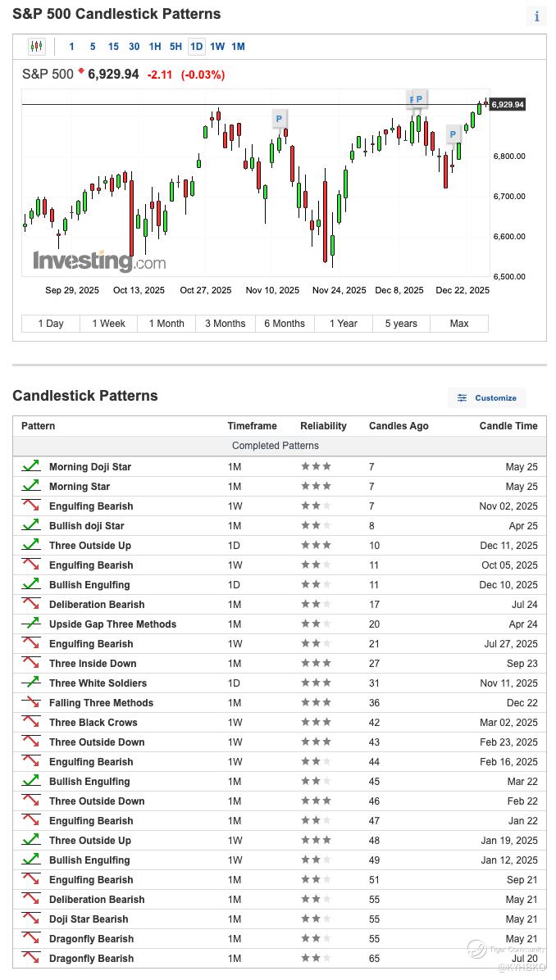The image size is (556, 980).
Task: Click the bearish icon beside Falling Three Methods
Action: pyautogui.click(x=30, y=702)
